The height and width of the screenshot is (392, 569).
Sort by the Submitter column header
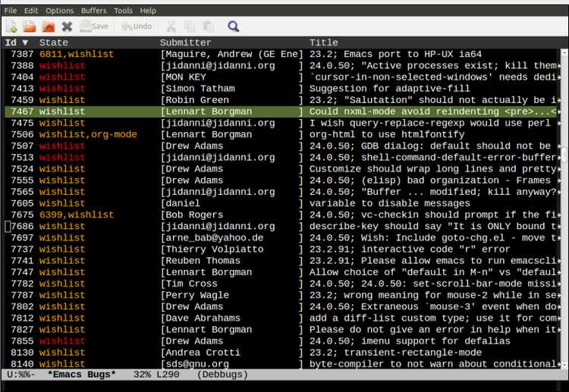pyautogui.click(x=185, y=42)
